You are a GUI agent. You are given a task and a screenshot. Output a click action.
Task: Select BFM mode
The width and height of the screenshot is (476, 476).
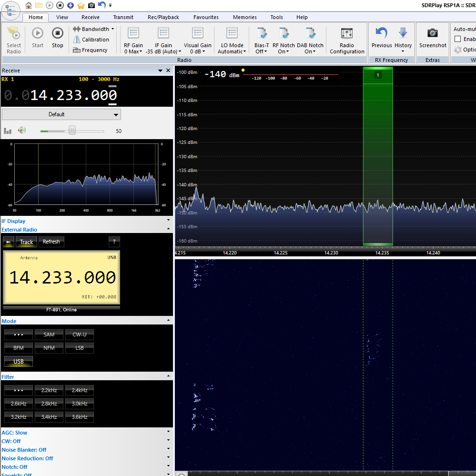click(x=19, y=348)
